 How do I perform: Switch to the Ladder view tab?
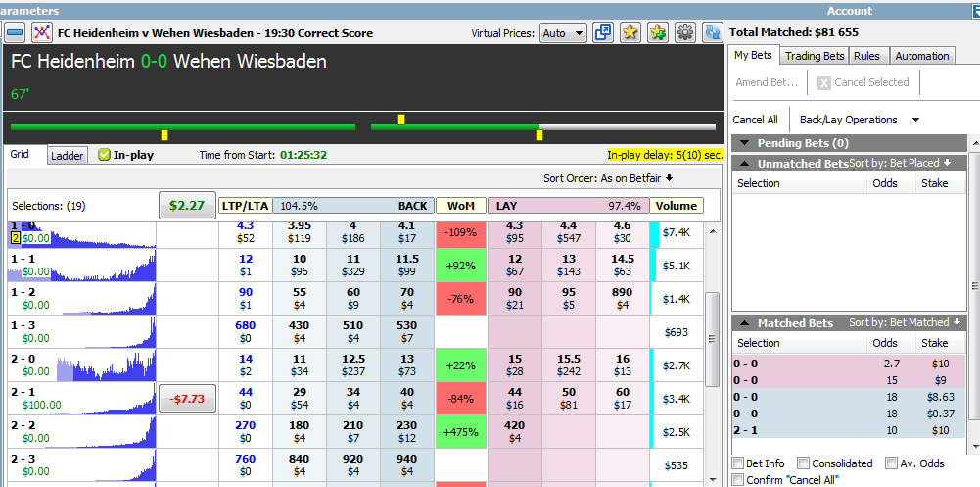(x=67, y=156)
